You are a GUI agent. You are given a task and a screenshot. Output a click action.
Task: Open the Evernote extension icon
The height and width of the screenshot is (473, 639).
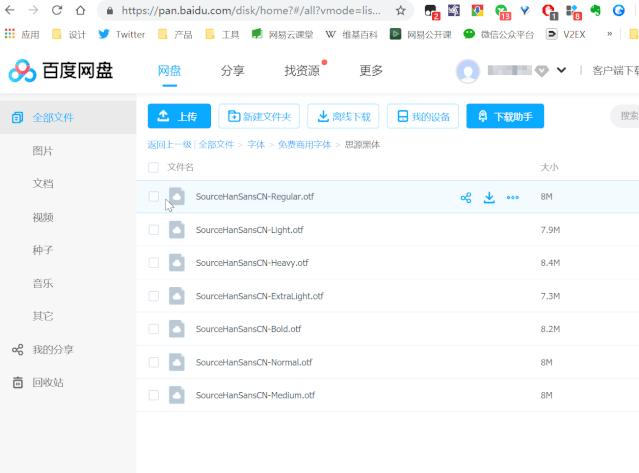[595, 10]
